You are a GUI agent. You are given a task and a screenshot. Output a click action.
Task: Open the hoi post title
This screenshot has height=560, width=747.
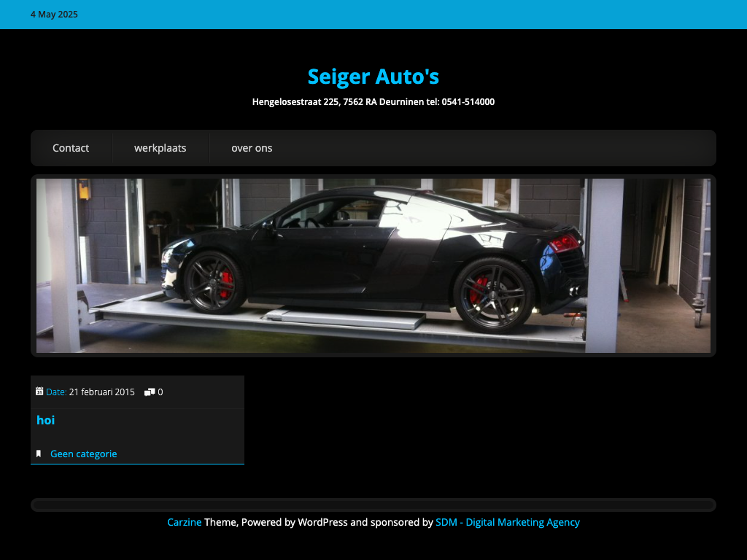(45, 420)
